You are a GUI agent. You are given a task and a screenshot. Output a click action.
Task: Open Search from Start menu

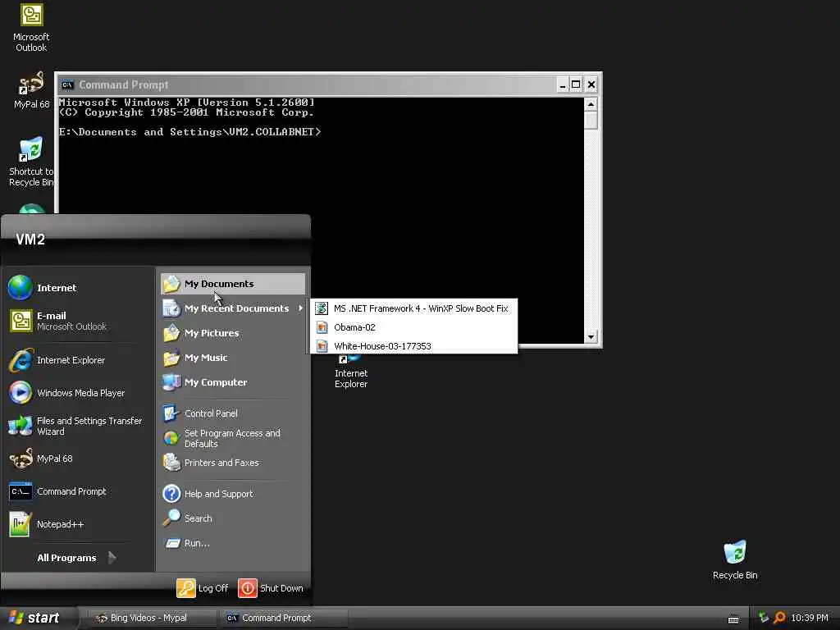click(232, 518)
